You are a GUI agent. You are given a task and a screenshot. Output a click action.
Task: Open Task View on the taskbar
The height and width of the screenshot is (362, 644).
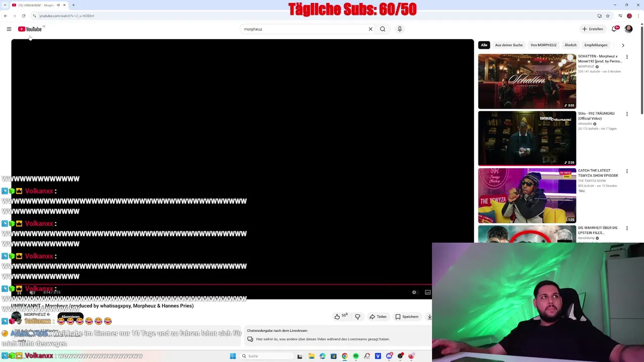(300, 356)
